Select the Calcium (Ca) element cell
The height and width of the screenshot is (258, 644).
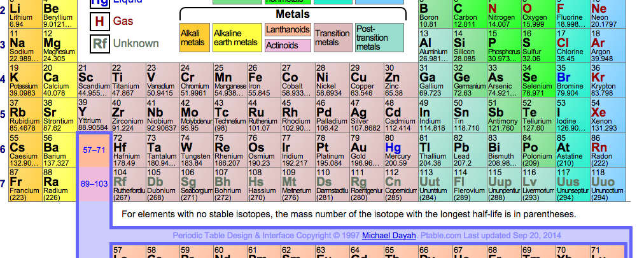pyautogui.click(x=60, y=80)
